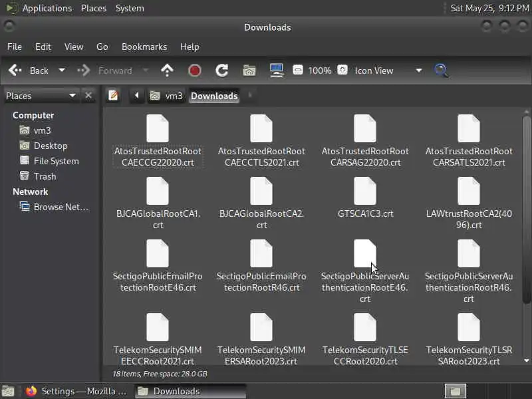This screenshot has height=399, width=532.
Task: Navigate to vm3 in the path bar
Action: [167, 96]
